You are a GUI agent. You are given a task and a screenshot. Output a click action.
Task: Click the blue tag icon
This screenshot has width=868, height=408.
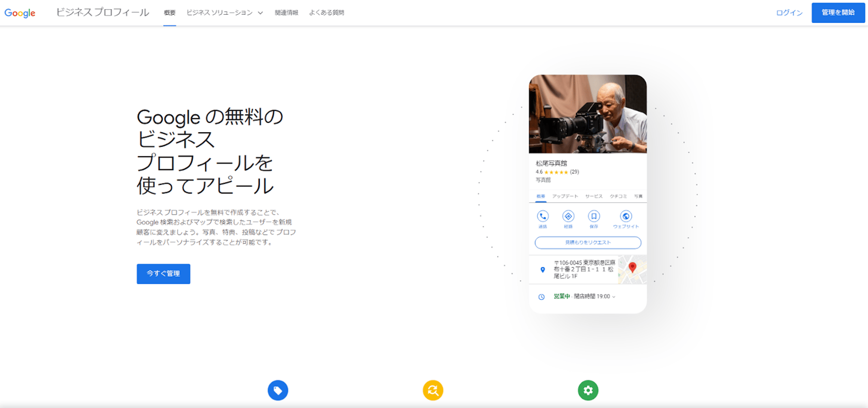(278, 390)
